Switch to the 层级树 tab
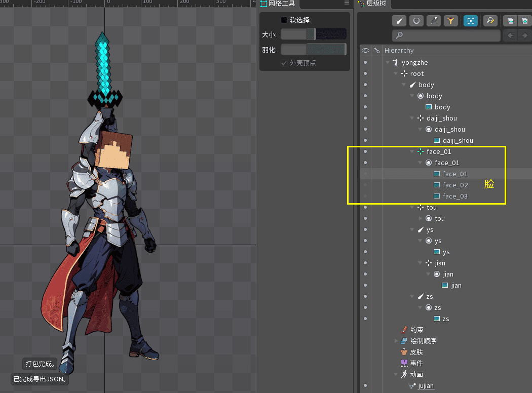Image resolution: width=532 pixels, height=393 pixels. click(x=374, y=4)
